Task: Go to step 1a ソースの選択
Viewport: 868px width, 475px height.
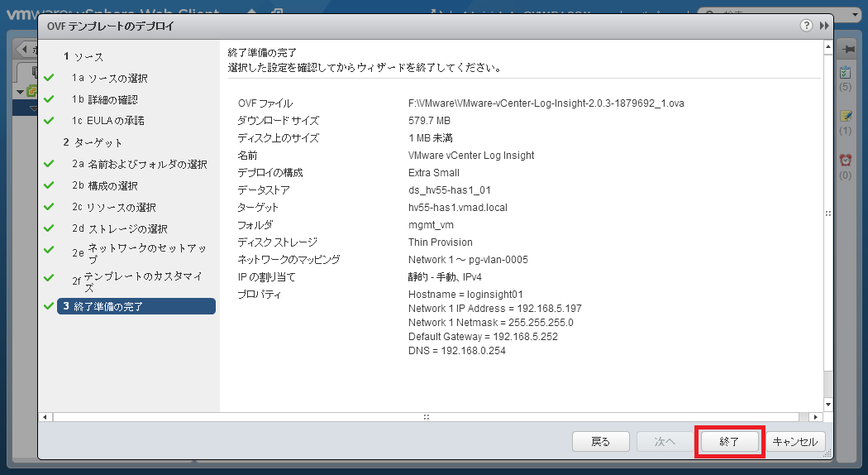Action: point(110,78)
